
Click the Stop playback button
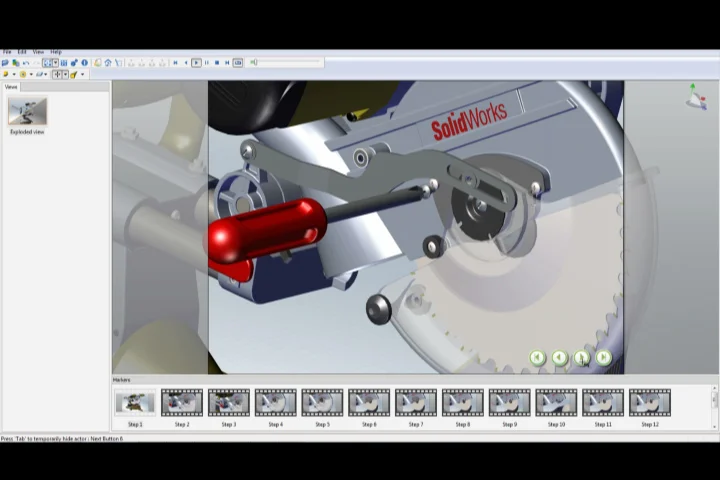[x=217, y=63]
